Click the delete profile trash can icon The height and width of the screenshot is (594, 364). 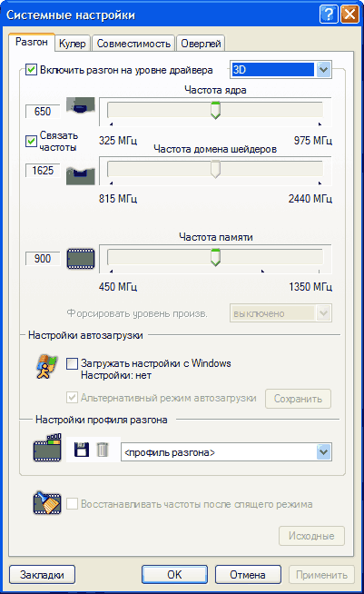(x=103, y=450)
